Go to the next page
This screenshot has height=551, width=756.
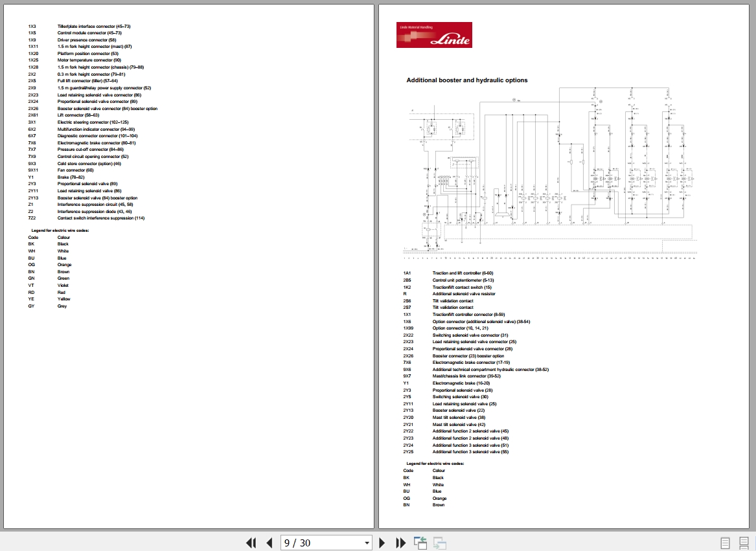tap(382, 543)
